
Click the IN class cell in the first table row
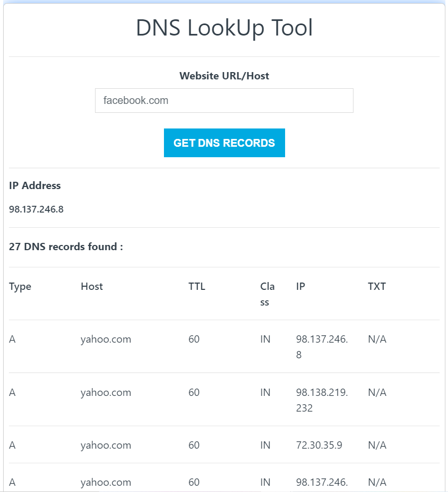coord(265,339)
